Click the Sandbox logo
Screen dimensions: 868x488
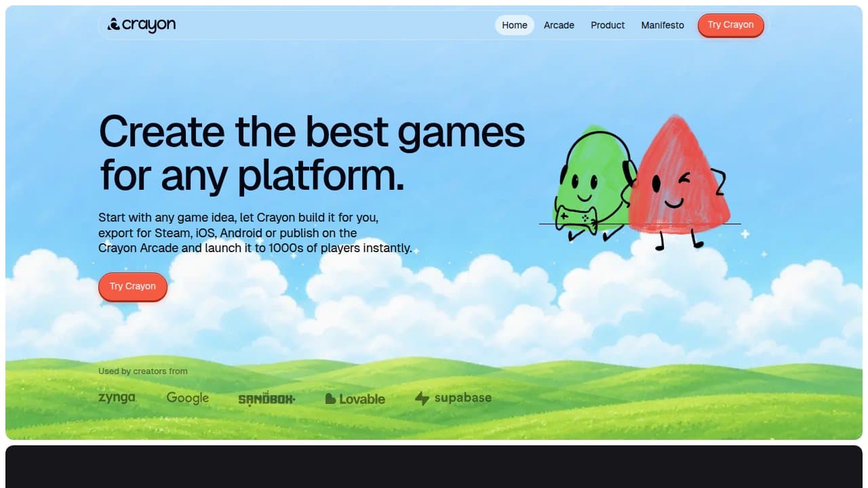click(x=267, y=399)
